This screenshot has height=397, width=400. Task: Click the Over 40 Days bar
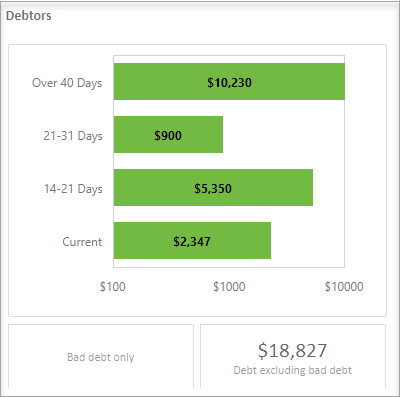tap(229, 82)
